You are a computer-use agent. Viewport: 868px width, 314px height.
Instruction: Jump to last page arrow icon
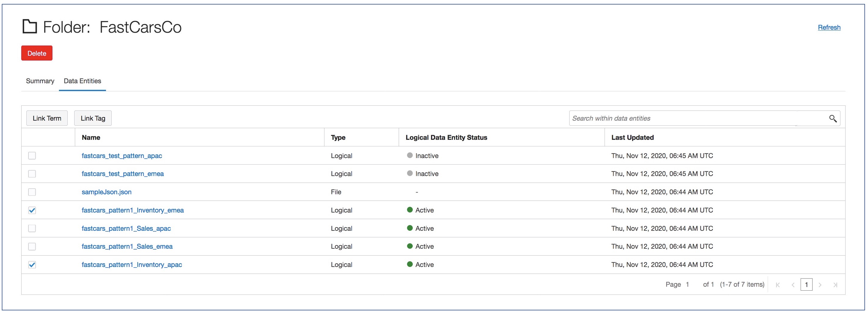[835, 285]
